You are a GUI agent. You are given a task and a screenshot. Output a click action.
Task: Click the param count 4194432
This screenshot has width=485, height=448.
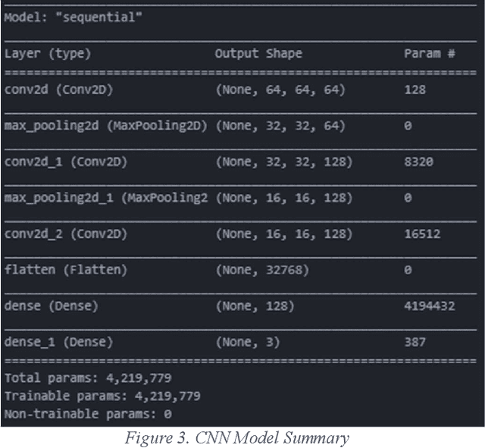pyautogui.click(x=429, y=306)
